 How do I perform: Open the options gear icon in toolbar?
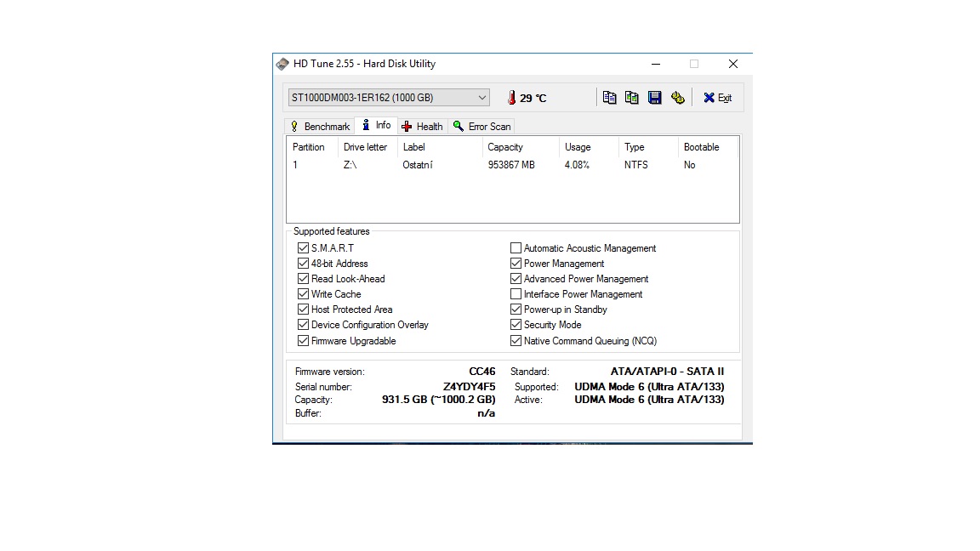click(x=677, y=98)
